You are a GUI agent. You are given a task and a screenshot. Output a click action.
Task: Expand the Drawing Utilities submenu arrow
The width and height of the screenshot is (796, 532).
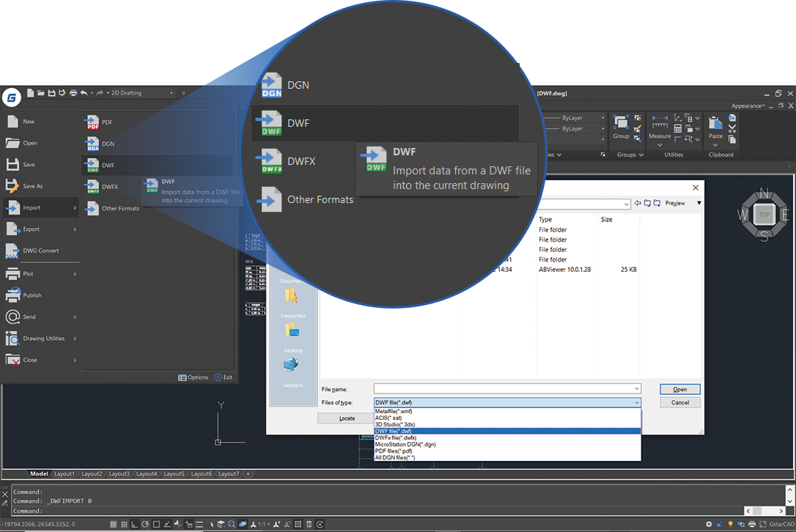[x=75, y=339]
